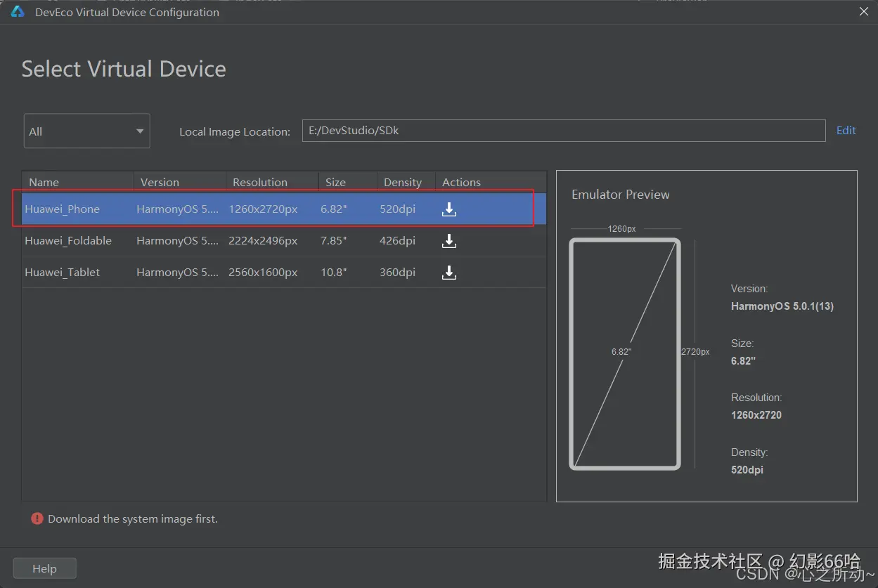The height and width of the screenshot is (588, 878).
Task: Click the DevEco logo in title bar
Action: 18,12
